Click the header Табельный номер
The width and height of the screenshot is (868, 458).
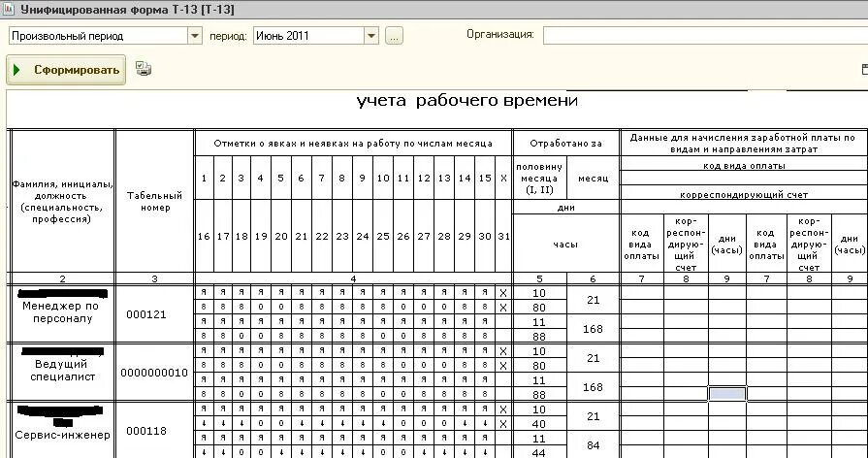point(154,202)
